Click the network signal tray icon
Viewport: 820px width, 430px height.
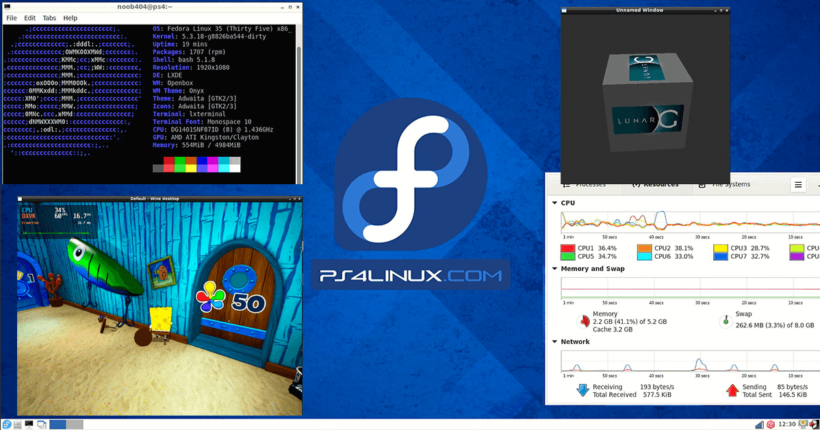tap(759, 425)
